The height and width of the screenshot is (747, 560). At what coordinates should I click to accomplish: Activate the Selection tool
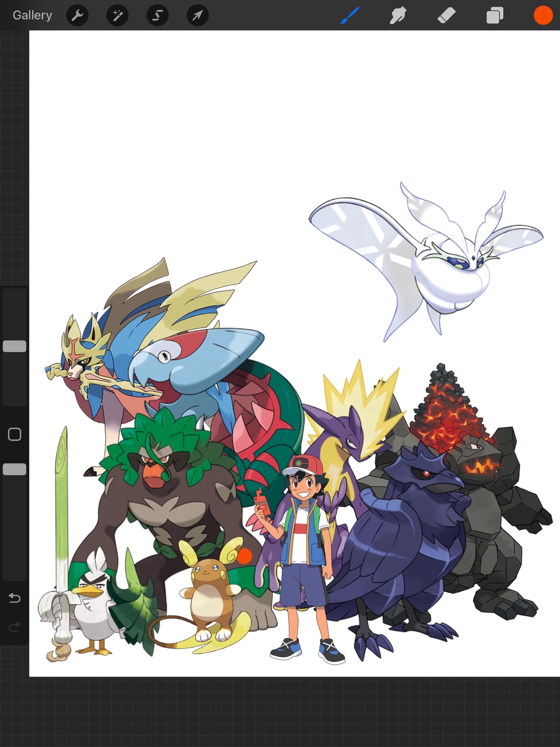[158, 15]
